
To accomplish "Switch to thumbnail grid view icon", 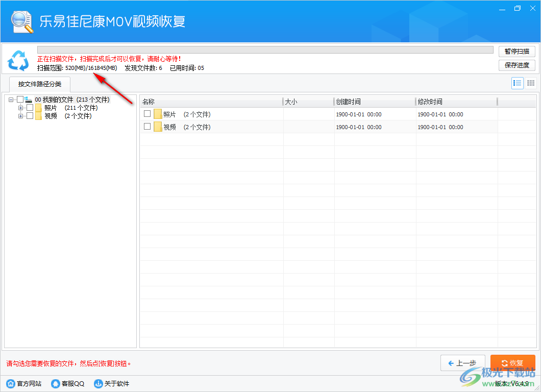I will [x=531, y=83].
